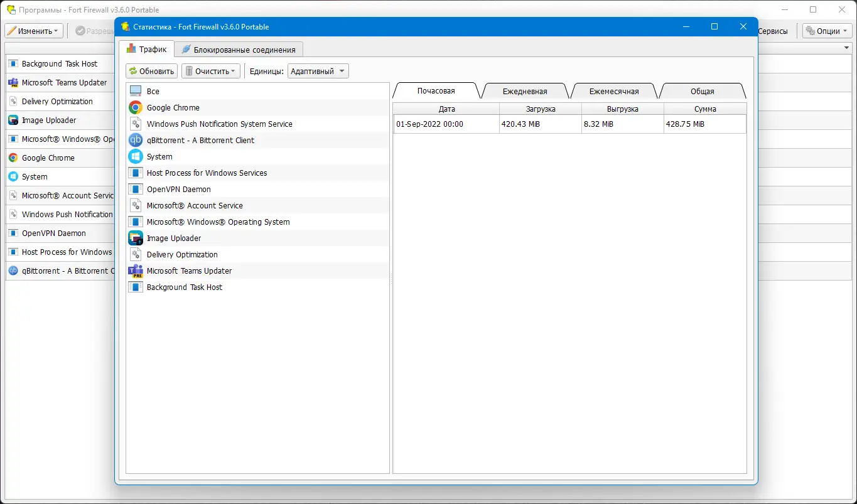Click Google Chrome icon in Programs window
The width and height of the screenshot is (857, 504).
(x=13, y=158)
